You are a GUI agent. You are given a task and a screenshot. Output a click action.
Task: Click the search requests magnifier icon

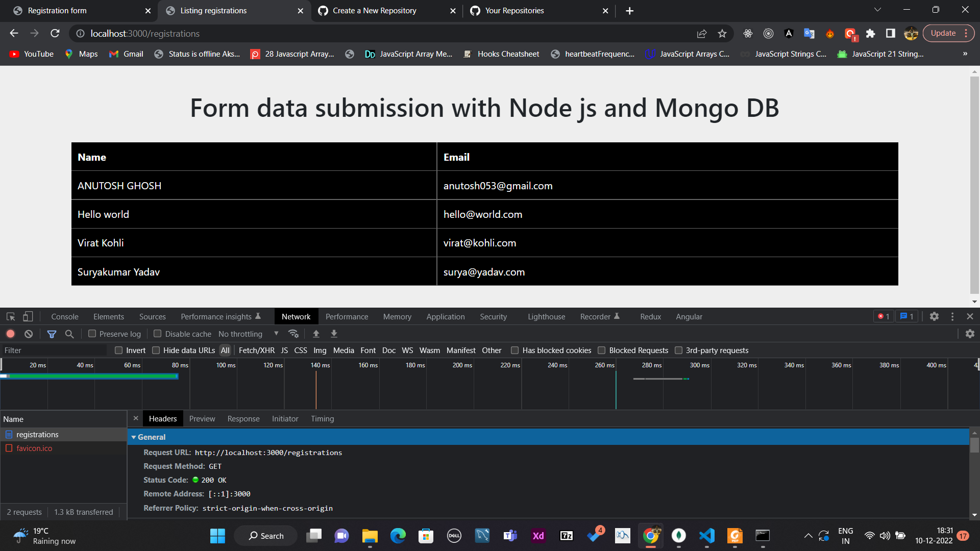click(x=69, y=334)
